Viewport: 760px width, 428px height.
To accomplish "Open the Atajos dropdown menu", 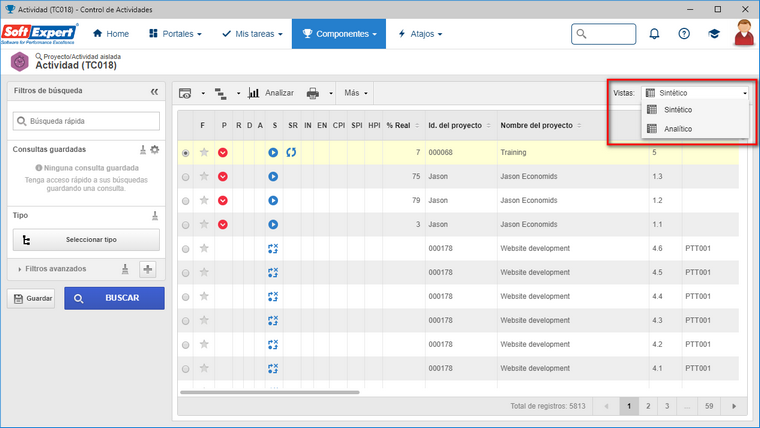I will click(x=420, y=34).
